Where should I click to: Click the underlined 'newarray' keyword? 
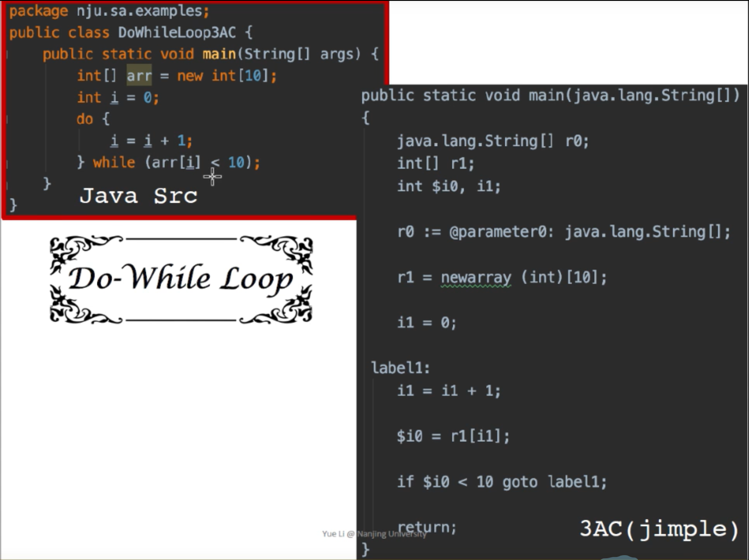(476, 278)
